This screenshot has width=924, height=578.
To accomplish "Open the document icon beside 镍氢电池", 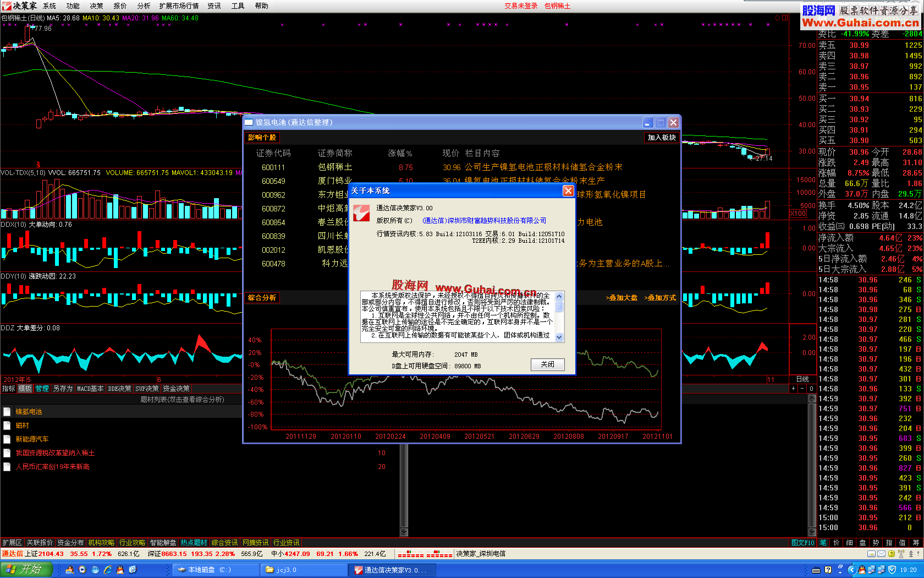I will 7,412.
